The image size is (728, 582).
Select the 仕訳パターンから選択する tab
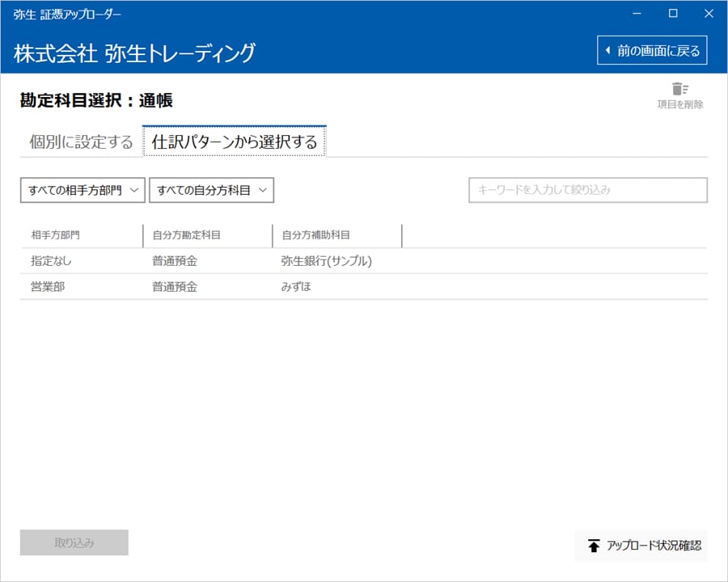click(235, 141)
